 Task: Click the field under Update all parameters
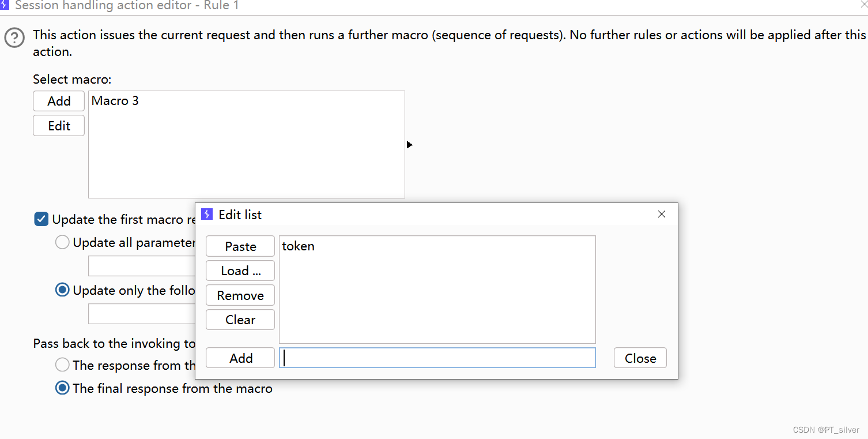tap(142, 266)
